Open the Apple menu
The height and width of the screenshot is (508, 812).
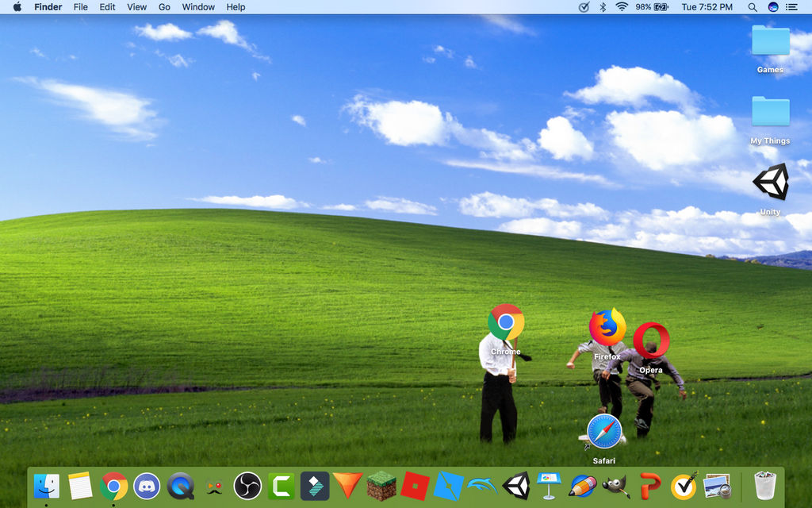[17, 6]
